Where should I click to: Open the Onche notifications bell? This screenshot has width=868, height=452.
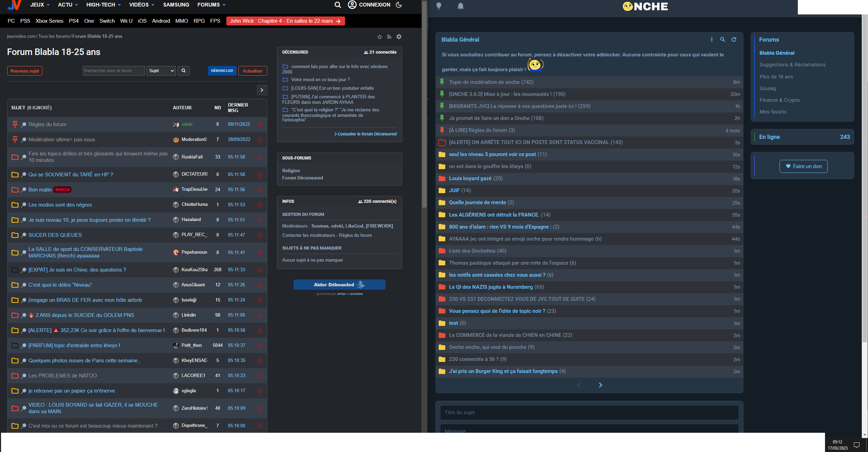[x=460, y=6]
